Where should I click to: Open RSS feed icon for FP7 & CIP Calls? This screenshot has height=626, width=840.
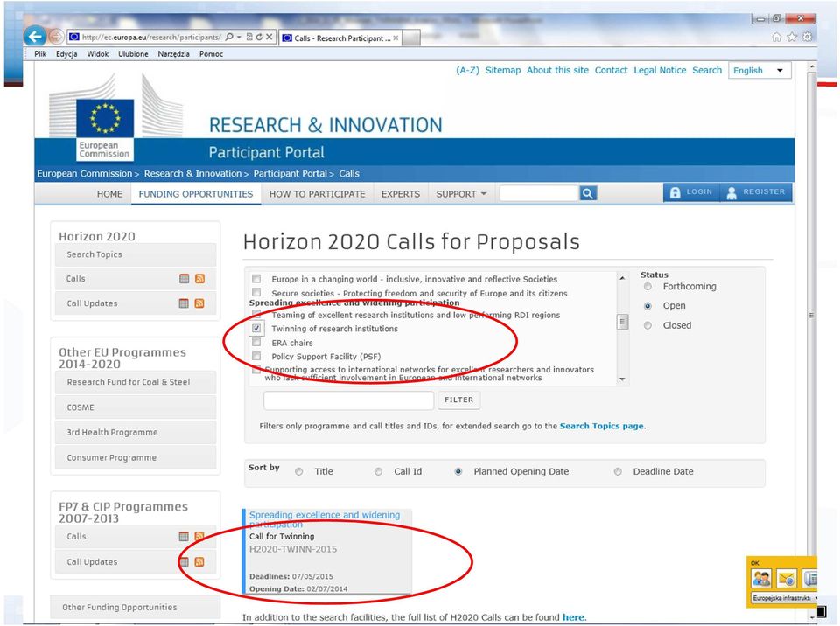pos(199,536)
